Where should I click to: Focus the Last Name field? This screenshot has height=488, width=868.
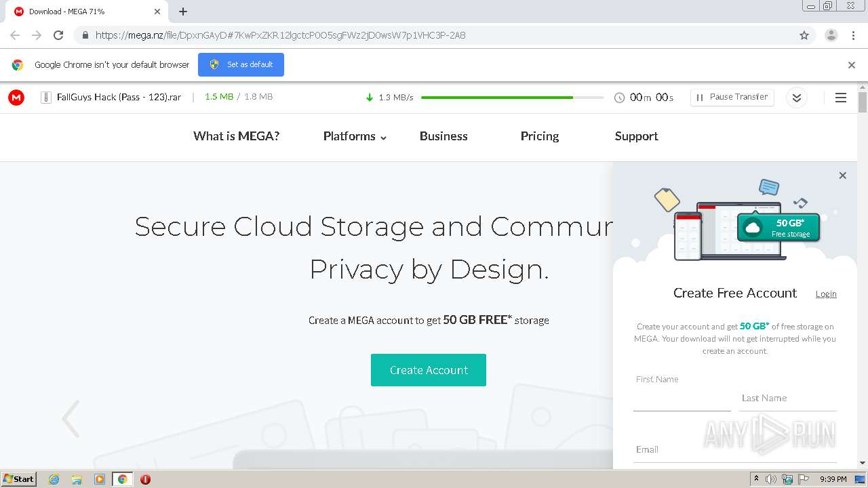click(788, 398)
